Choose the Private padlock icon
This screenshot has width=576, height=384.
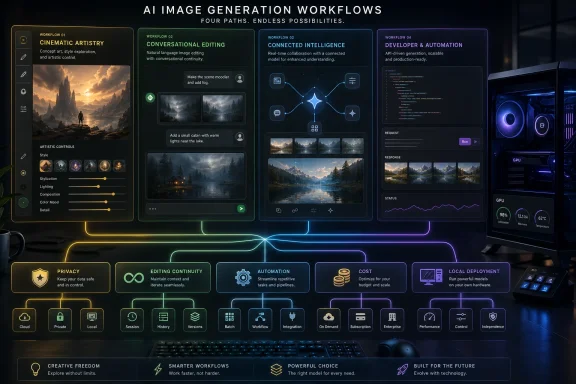click(60, 319)
